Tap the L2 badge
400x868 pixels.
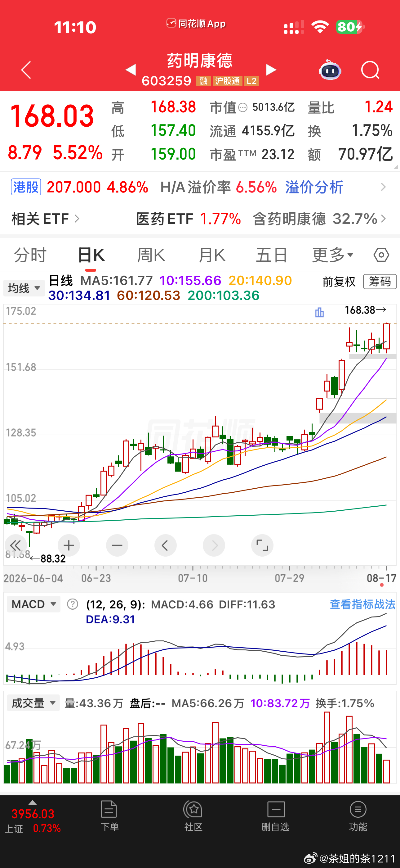click(x=251, y=81)
